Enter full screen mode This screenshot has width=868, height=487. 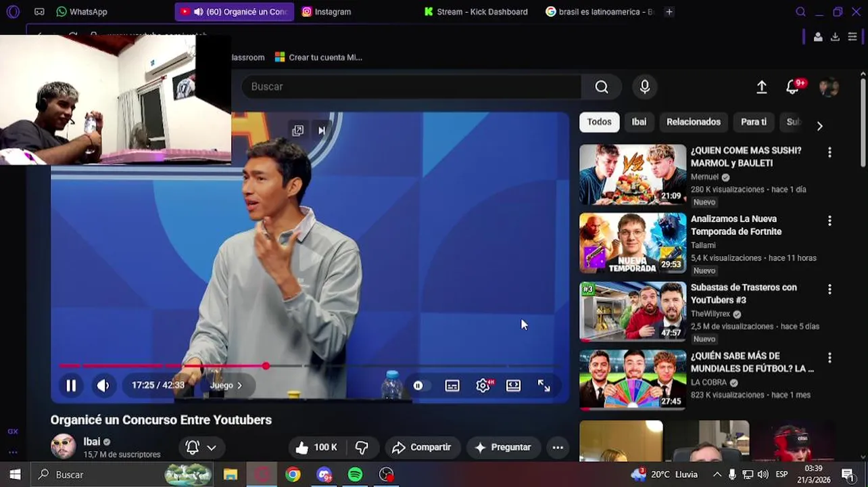click(544, 386)
